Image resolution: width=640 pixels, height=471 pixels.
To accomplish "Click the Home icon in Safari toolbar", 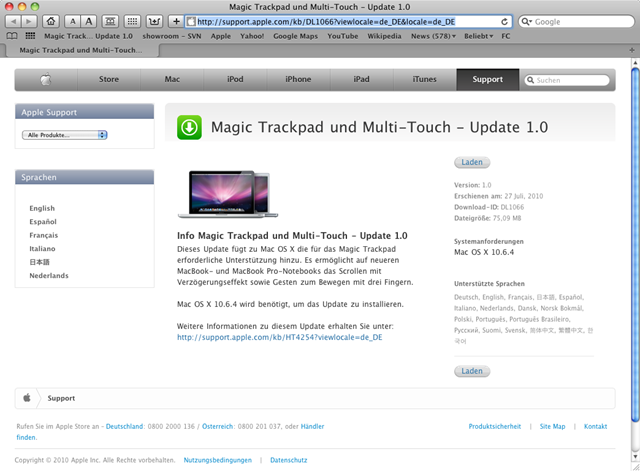I will (x=51, y=21).
